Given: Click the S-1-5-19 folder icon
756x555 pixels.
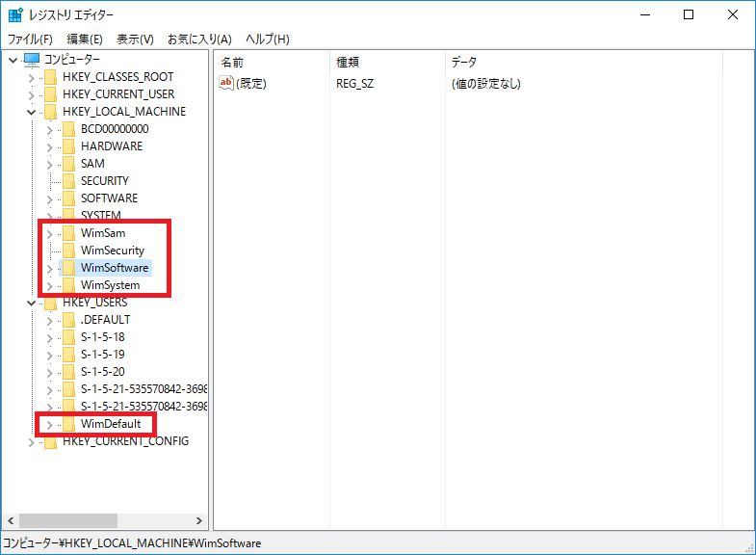Looking at the screenshot, I should point(69,355).
